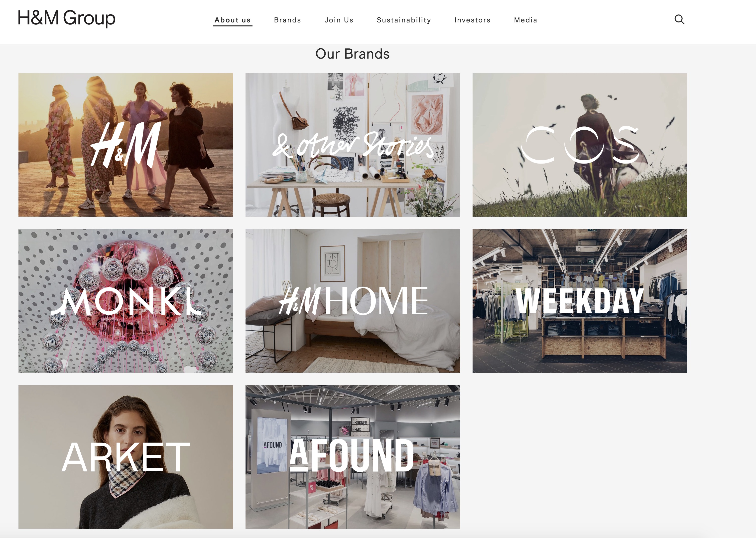Select Join Us in navigation

[x=339, y=20]
